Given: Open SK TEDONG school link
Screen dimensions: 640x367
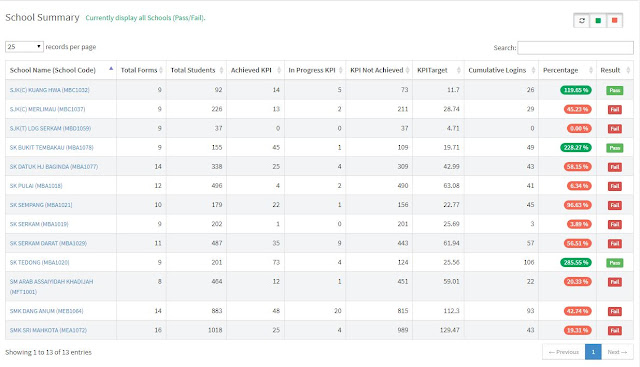Looking at the screenshot, I should click(40, 263).
